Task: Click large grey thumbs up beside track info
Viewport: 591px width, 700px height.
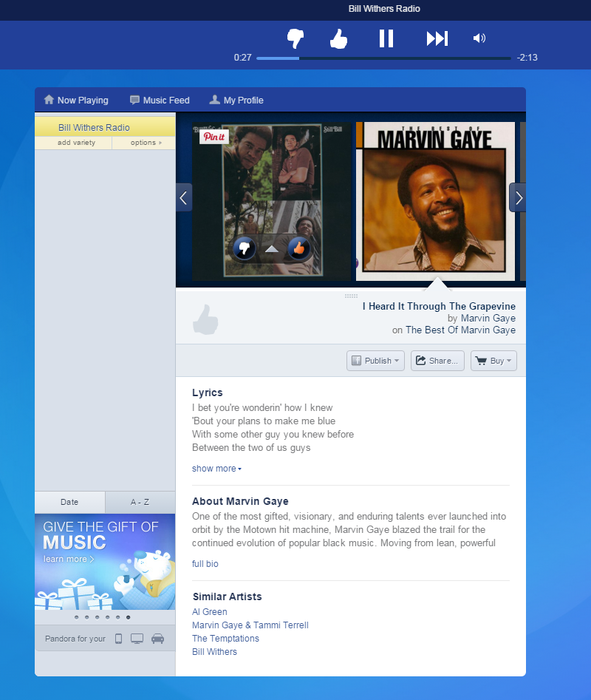Action: pyautogui.click(x=205, y=319)
